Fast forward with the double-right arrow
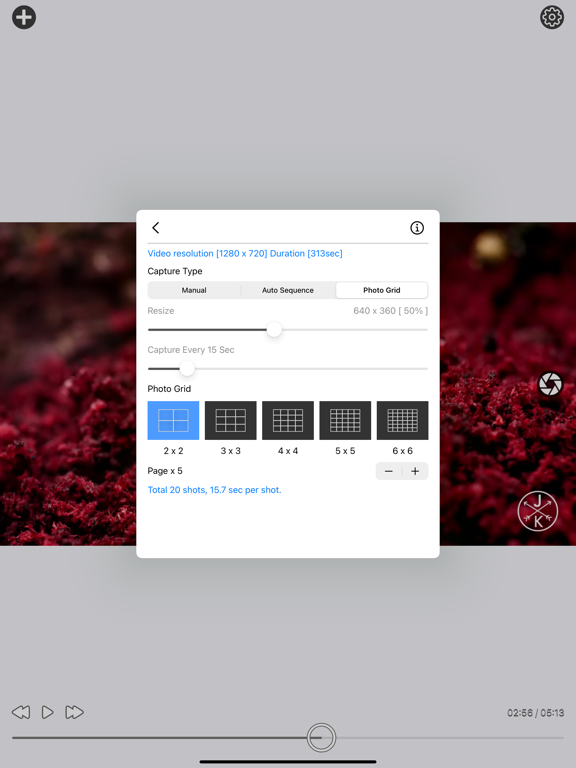Screen dimensions: 576x768 (x=74, y=712)
